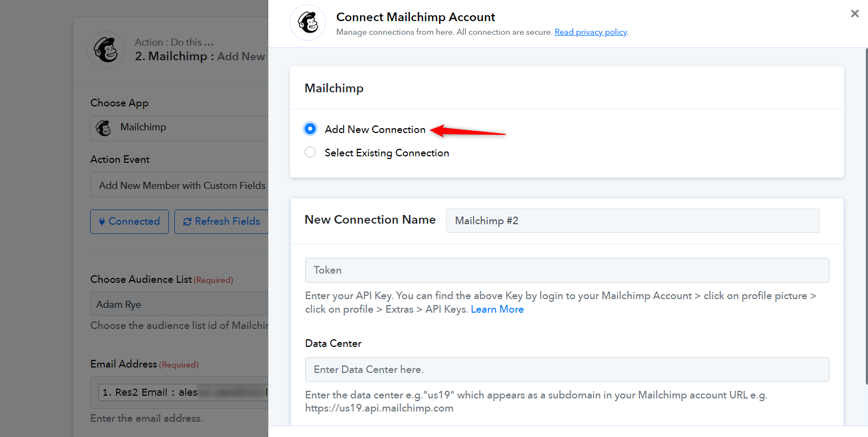Click the Mailchimp logo in the dialog header
Image resolution: width=868 pixels, height=437 pixels.
(x=307, y=23)
